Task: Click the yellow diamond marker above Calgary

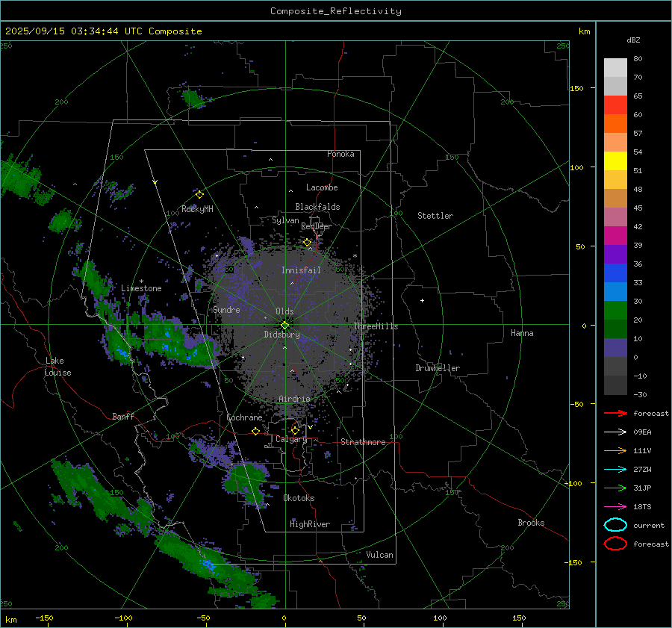Action: coord(295,430)
